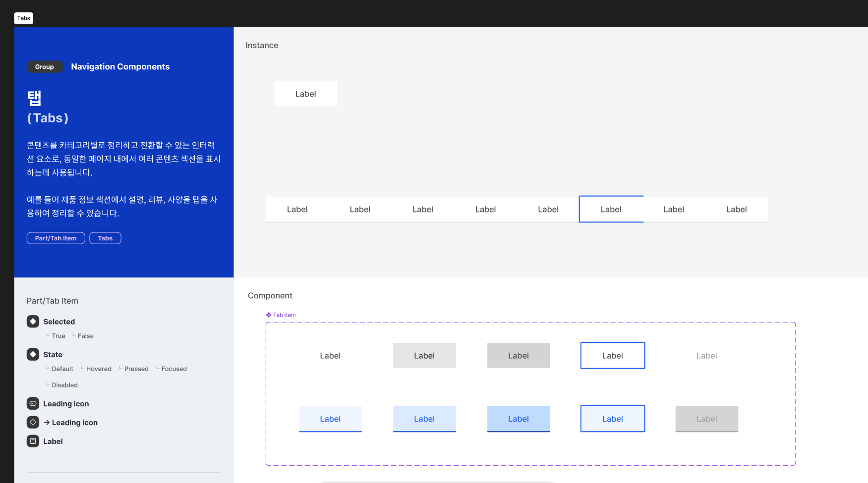Click the unselected disabled faded Label variant
The width and height of the screenshot is (868, 483).
tap(707, 355)
